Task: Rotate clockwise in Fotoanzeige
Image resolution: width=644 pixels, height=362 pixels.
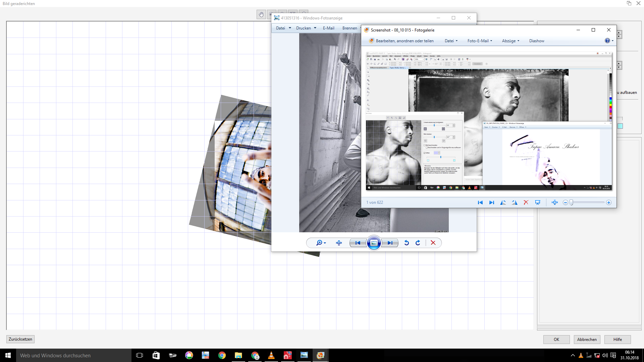Action: point(418,243)
